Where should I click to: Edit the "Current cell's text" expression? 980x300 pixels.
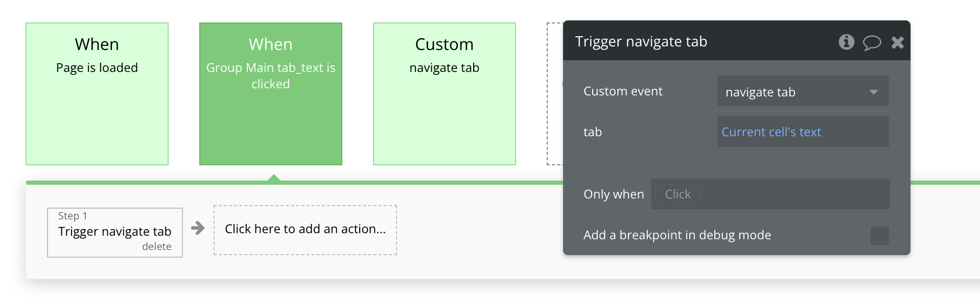point(771,132)
